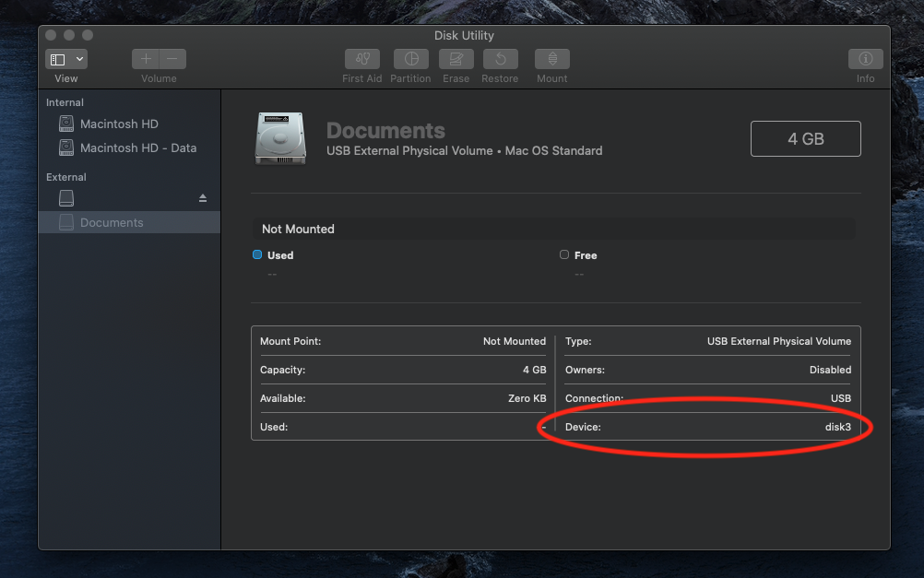Viewport: 924px width, 578px height.
Task: Select Macintosh HD - Data volume
Action: 138,147
